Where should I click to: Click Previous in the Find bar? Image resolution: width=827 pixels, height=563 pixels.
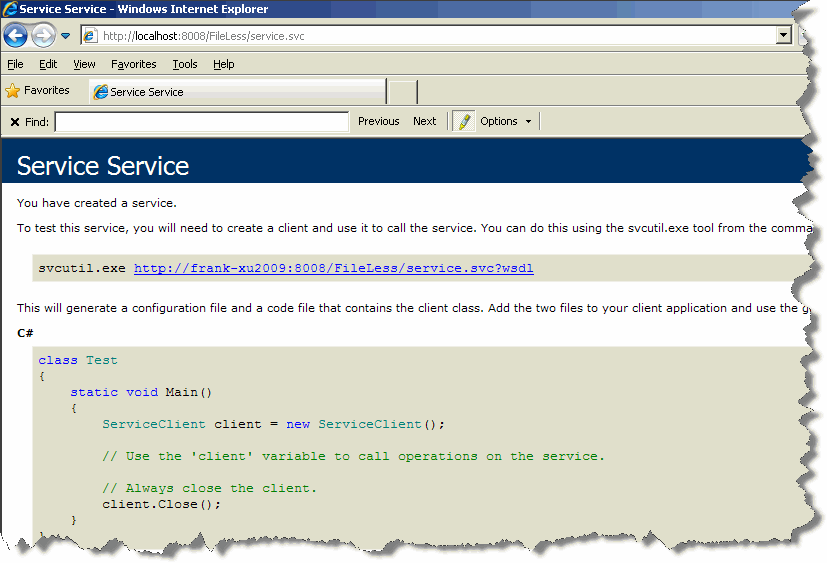(x=379, y=121)
